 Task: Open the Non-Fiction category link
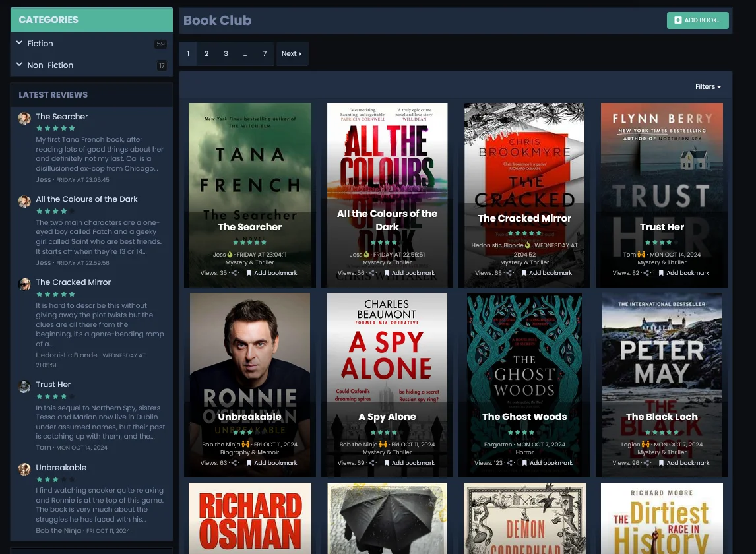[x=50, y=65]
